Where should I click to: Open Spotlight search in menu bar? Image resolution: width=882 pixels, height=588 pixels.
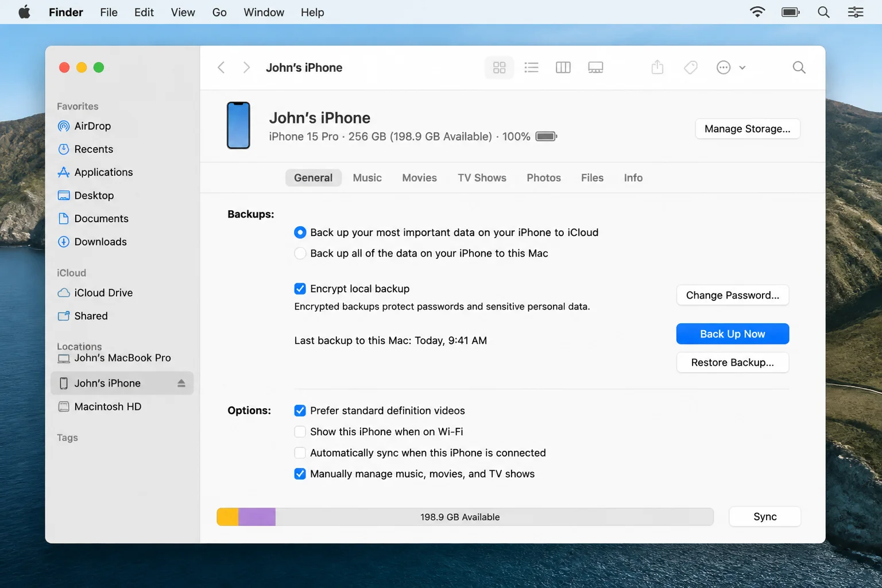[x=823, y=12]
